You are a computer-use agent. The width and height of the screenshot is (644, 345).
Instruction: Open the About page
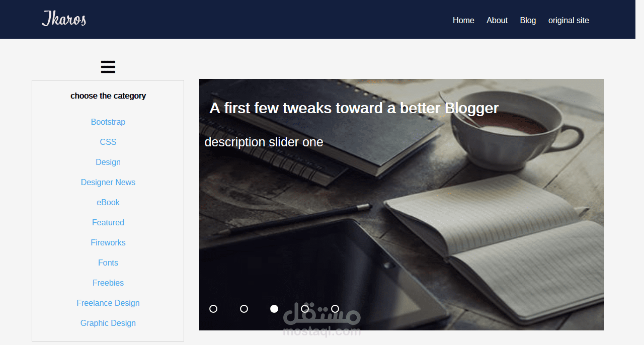[x=497, y=21]
